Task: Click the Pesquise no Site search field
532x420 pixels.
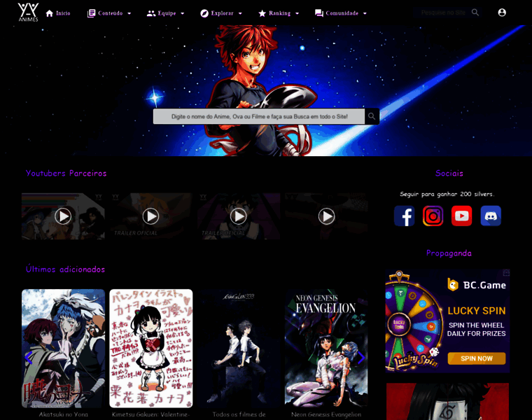Action: pos(443,13)
